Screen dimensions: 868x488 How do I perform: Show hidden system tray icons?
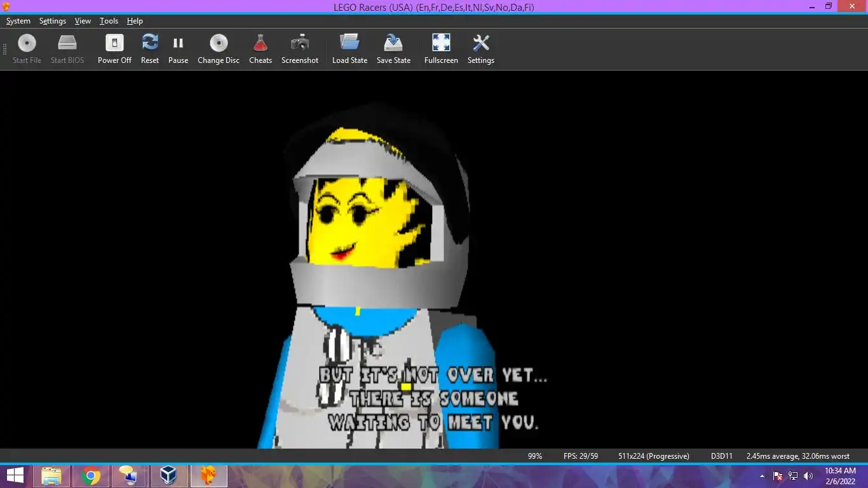[x=762, y=476]
